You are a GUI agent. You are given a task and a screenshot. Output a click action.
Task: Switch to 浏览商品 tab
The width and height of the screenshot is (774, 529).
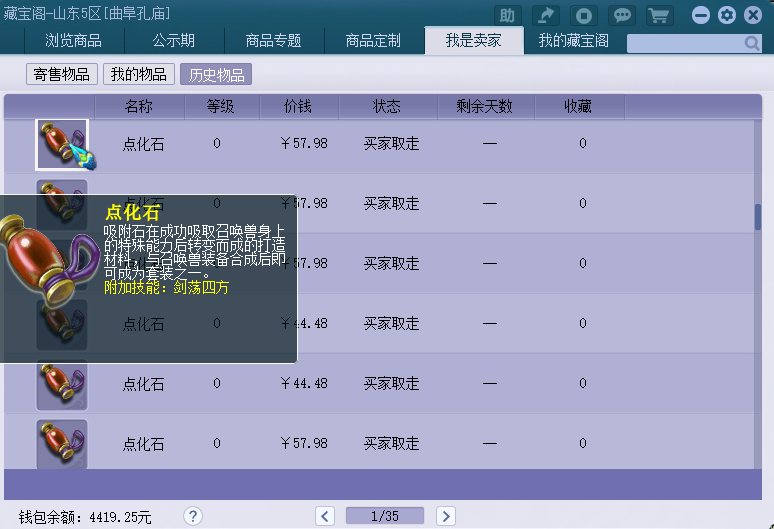(73, 41)
